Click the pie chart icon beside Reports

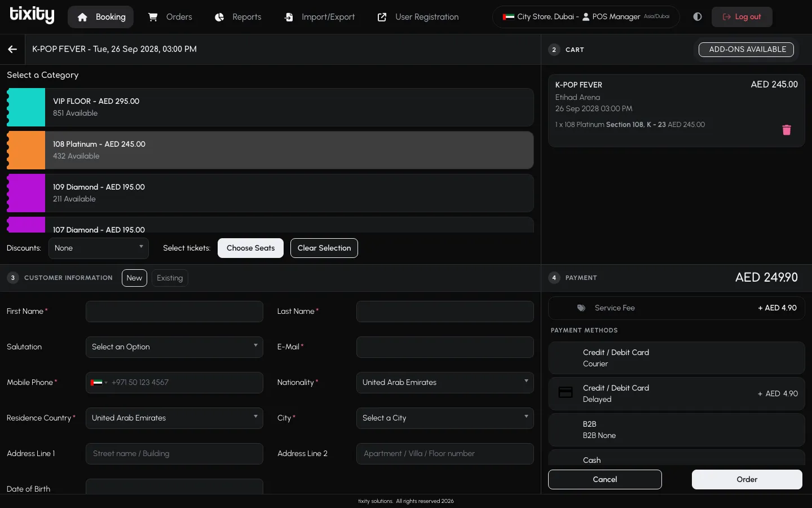click(219, 17)
